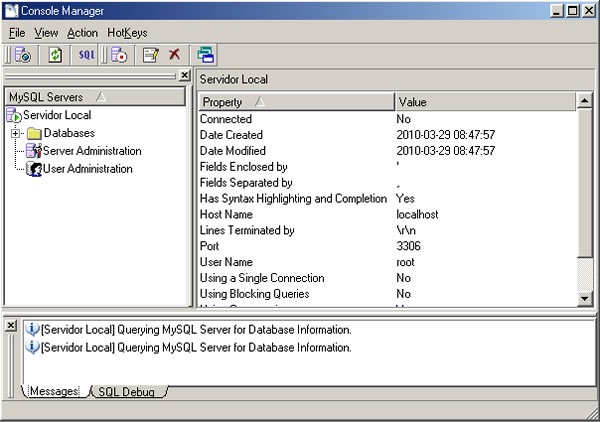Select Servidor Local in the server tree
The image size is (600, 422).
[57, 115]
